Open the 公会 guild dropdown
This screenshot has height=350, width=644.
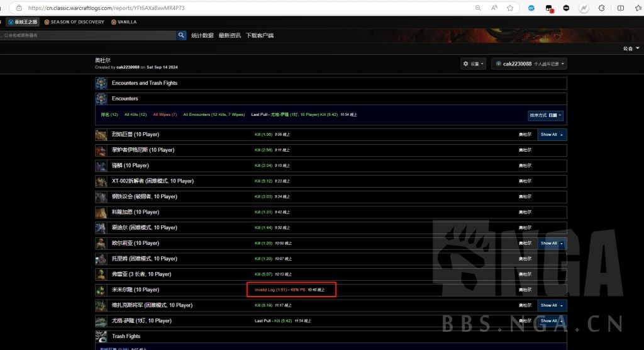(631, 48)
